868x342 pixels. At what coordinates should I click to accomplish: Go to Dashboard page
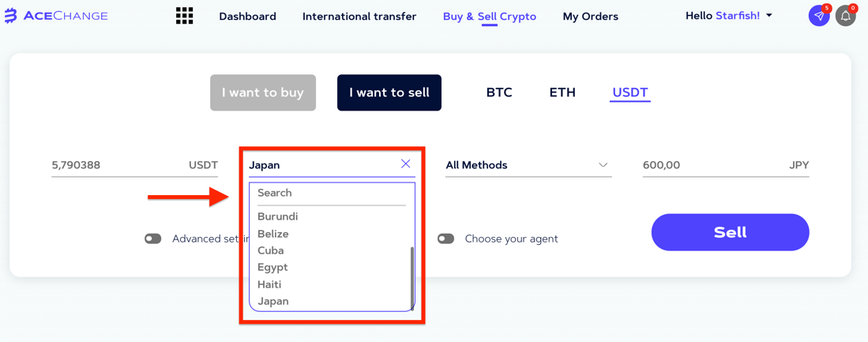tap(247, 17)
